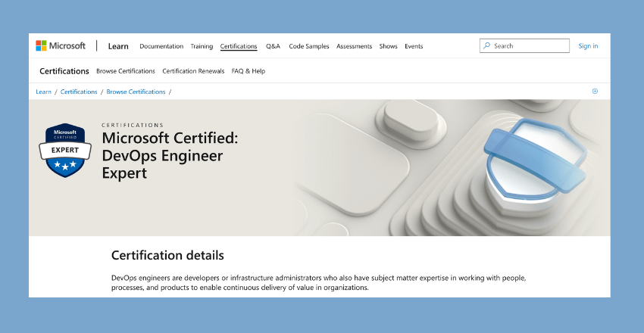Click the Sign in link

(588, 46)
